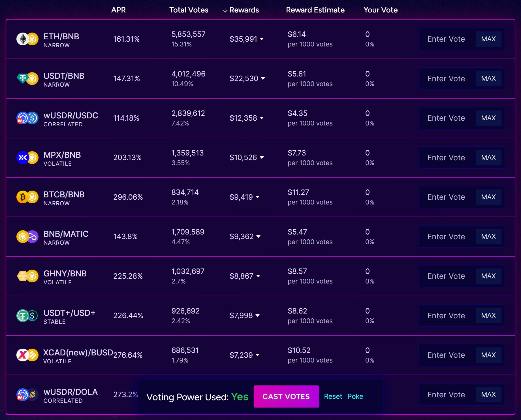This screenshot has height=420, width=521.
Task: Click MAX for the ETH/BNB pool
Action: 488,39
